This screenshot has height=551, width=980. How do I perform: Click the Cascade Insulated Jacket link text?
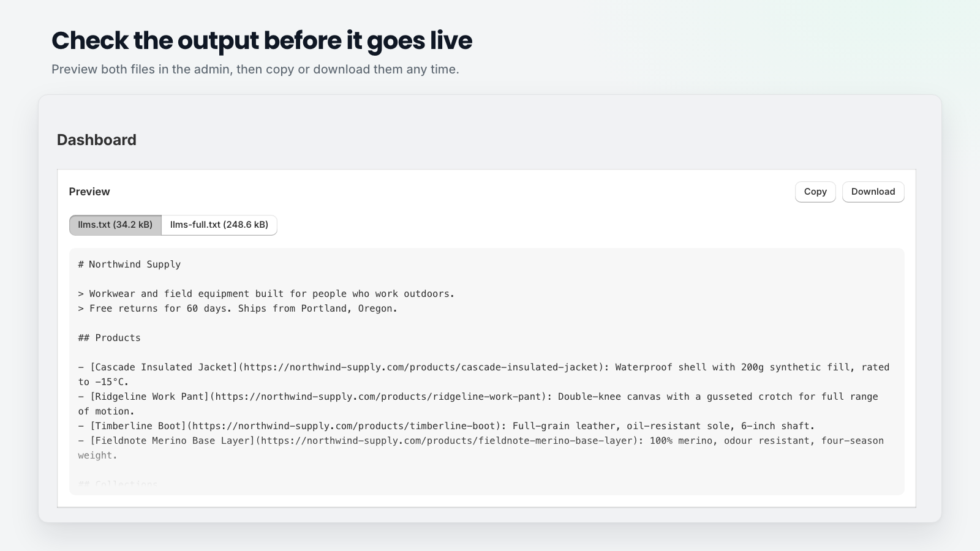tap(164, 367)
